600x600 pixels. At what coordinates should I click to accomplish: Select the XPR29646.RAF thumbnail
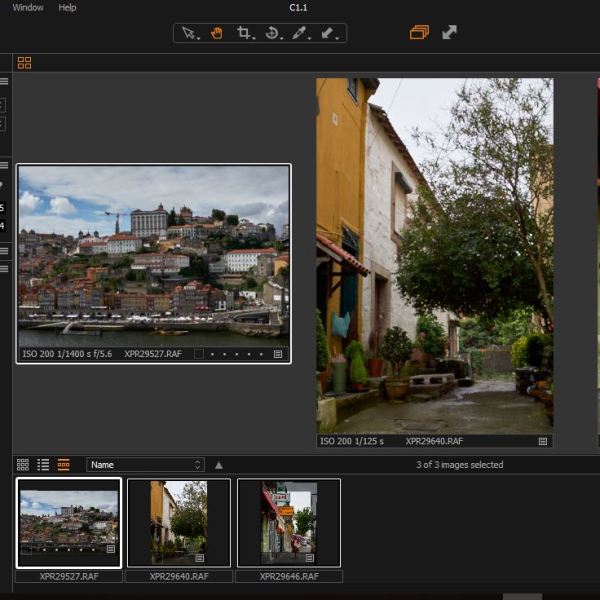[x=289, y=522]
